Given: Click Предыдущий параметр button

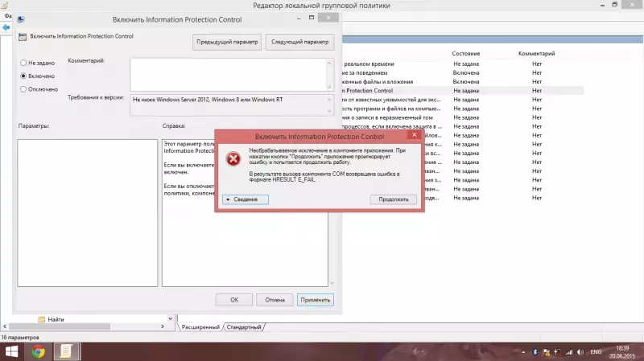Looking at the screenshot, I should pos(227,42).
